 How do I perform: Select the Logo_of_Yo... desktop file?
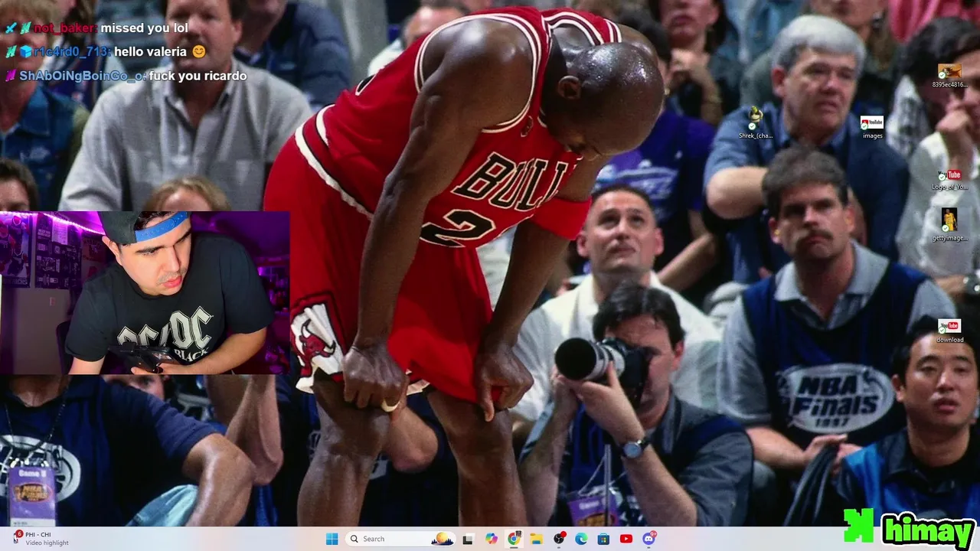[x=949, y=180]
